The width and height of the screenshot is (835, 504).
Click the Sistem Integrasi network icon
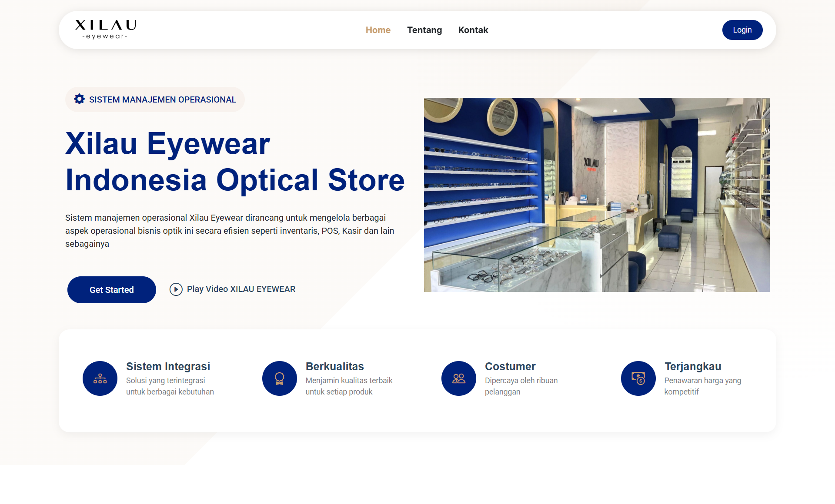[x=100, y=378]
